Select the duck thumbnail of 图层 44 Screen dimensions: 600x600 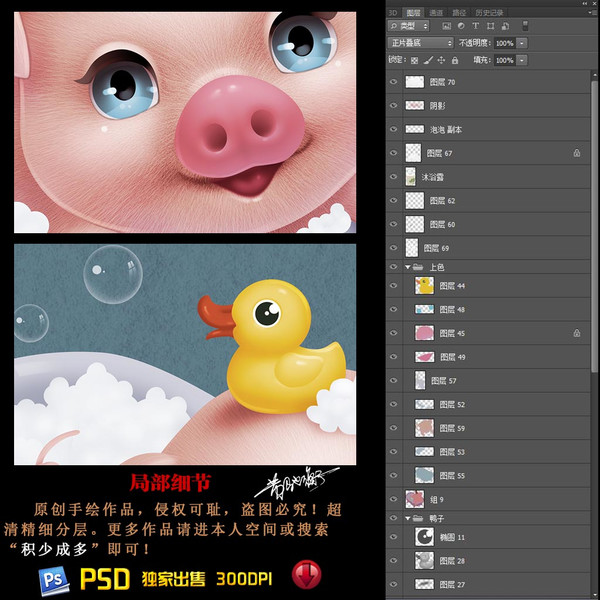424,285
